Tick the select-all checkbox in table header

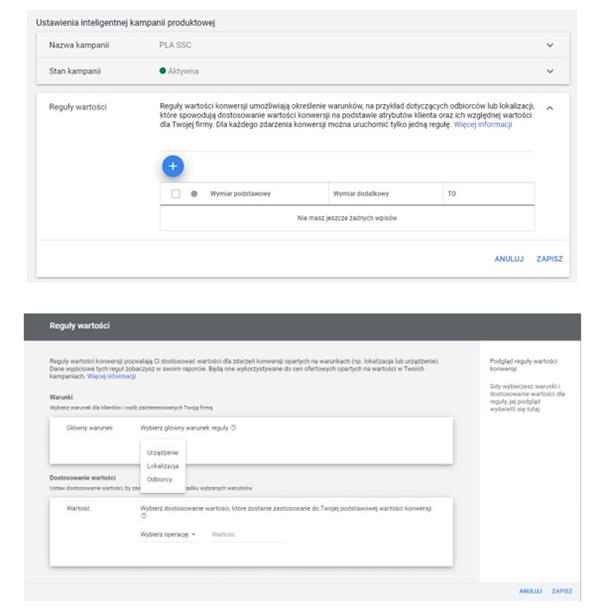175,193
